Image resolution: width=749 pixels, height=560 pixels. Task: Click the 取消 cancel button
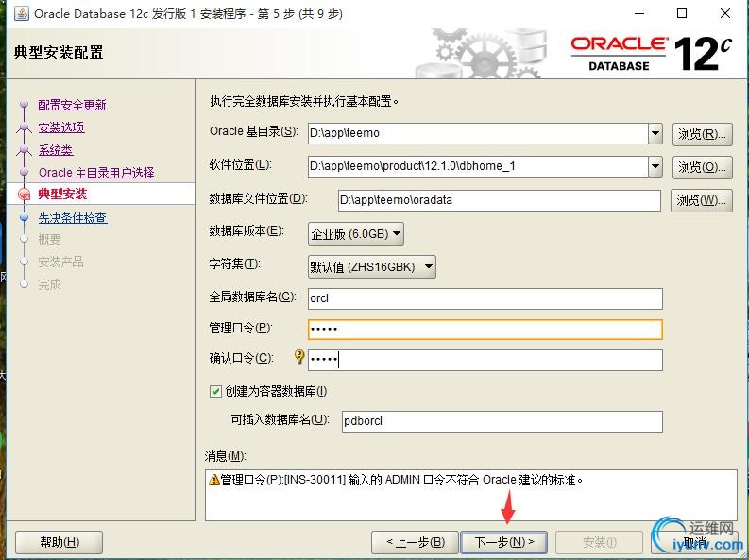pos(695,542)
